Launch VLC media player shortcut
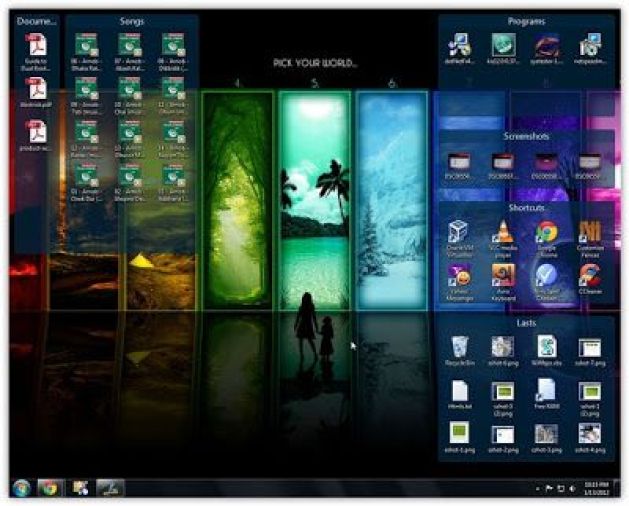Image resolution: width=629 pixels, height=506 pixels. 503,238
